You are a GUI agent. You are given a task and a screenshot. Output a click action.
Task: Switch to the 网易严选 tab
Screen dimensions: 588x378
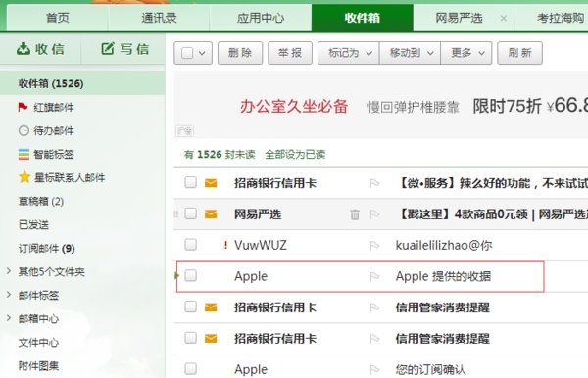tap(459, 18)
